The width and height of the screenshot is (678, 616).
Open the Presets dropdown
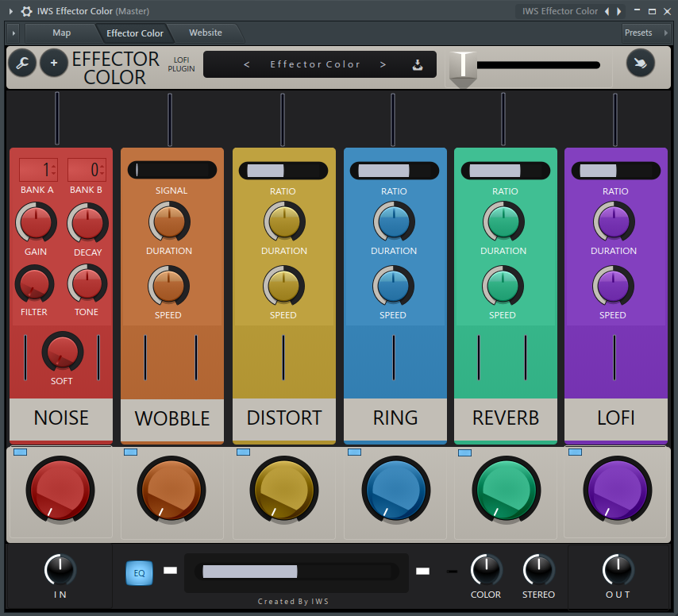pos(646,33)
